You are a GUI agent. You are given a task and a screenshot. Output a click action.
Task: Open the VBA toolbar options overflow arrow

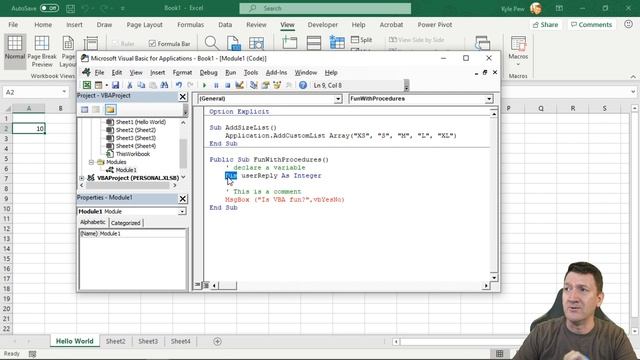coord(407,86)
